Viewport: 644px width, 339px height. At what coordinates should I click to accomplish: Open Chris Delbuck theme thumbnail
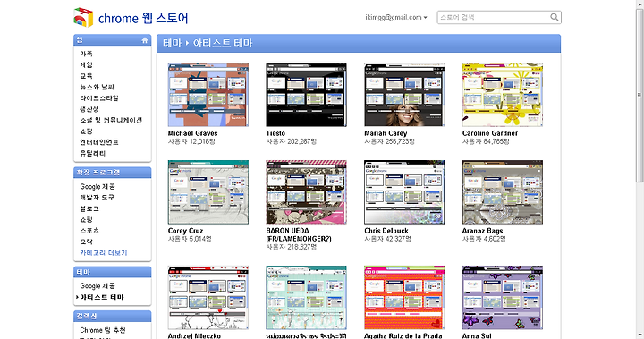point(404,192)
